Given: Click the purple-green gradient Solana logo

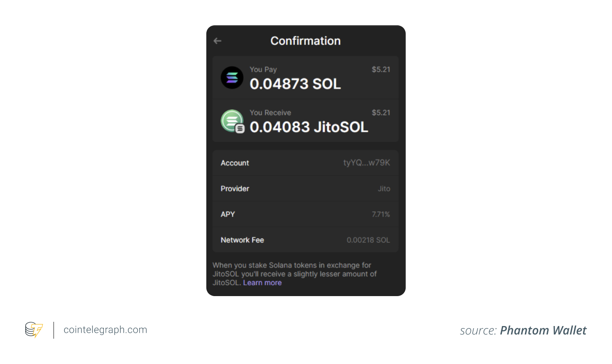Looking at the screenshot, I should [x=232, y=78].
